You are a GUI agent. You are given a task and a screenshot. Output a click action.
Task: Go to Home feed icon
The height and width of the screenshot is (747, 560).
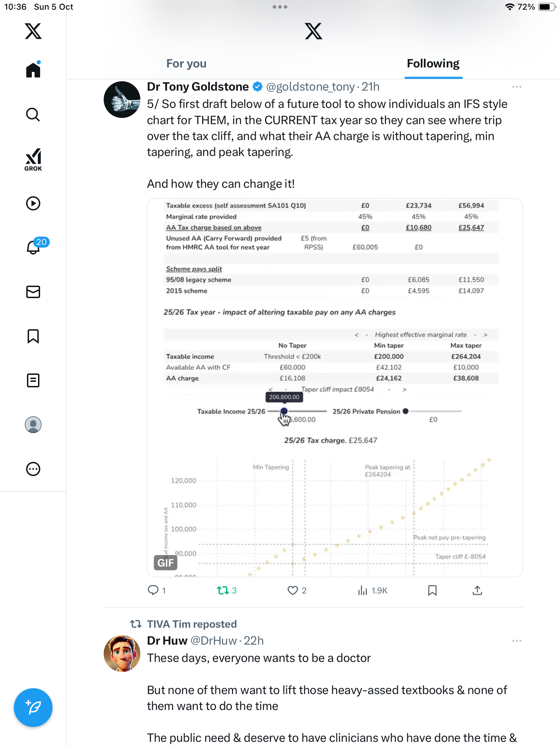point(33,70)
